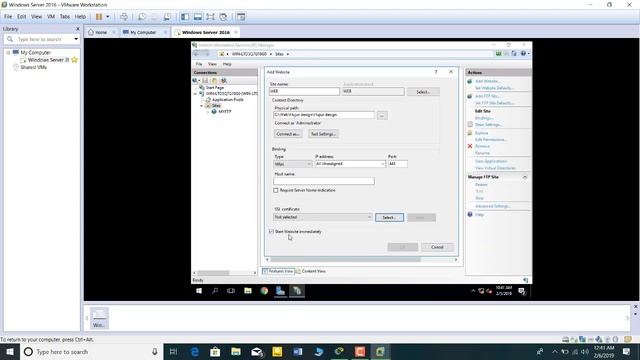This screenshot has height=360, width=640.
Task: Close the Library panel
Action: pyautogui.click(x=78, y=29)
